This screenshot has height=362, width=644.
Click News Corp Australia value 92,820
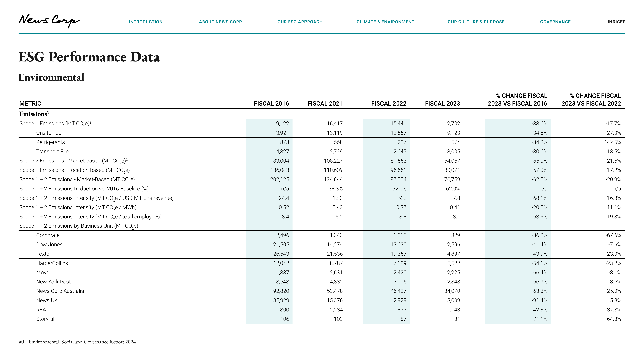pyautogui.click(x=281, y=291)
